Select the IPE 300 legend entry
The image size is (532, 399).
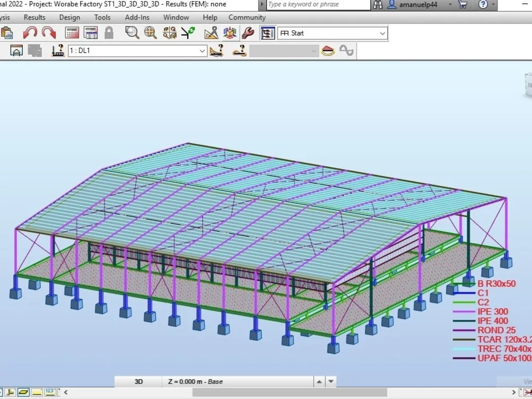pos(492,312)
